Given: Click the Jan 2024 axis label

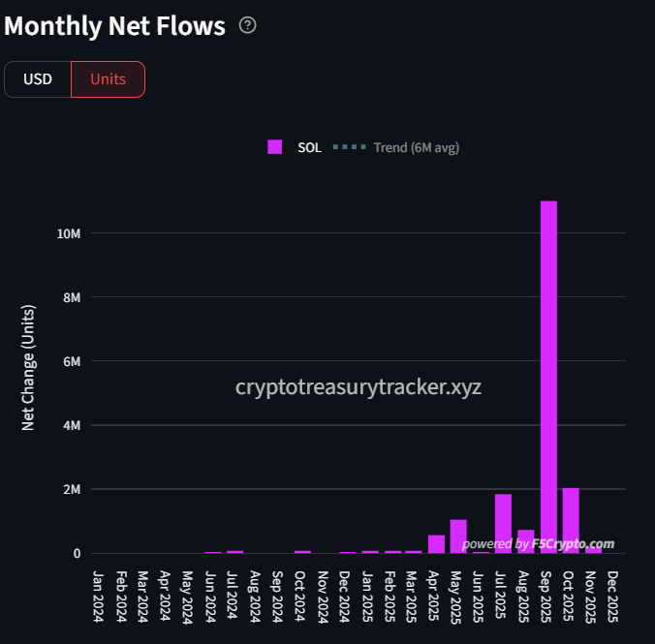Looking at the screenshot, I should tap(98, 594).
